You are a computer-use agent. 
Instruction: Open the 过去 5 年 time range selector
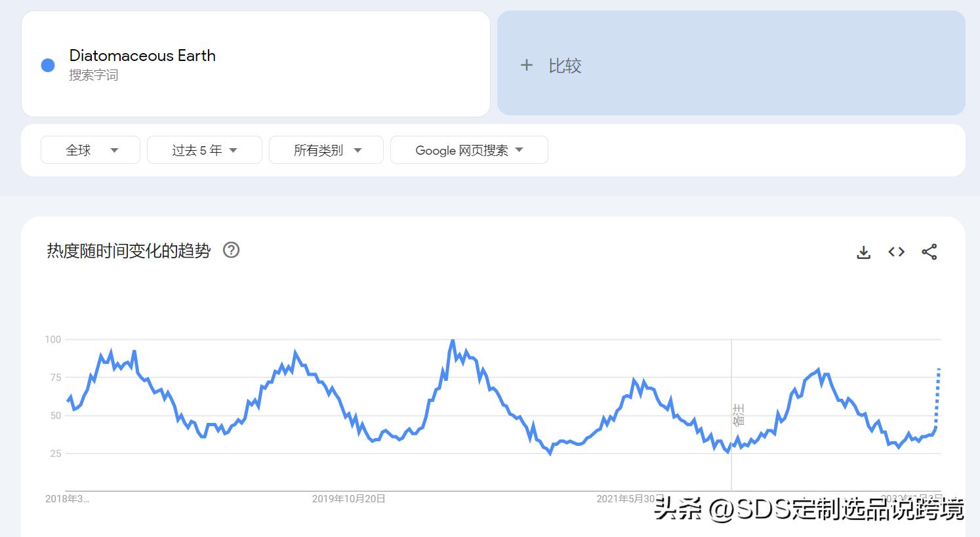(x=204, y=149)
